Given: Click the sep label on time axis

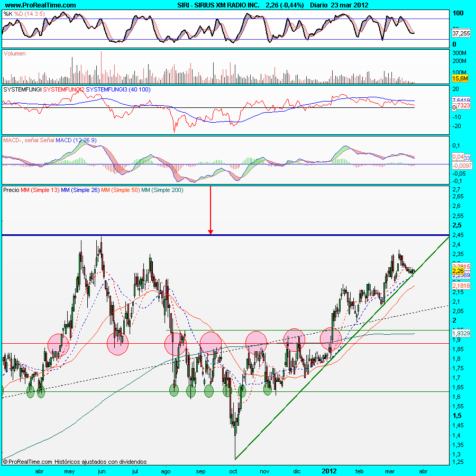Looking at the screenshot, I should pyautogui.click(x=200, y=471).
